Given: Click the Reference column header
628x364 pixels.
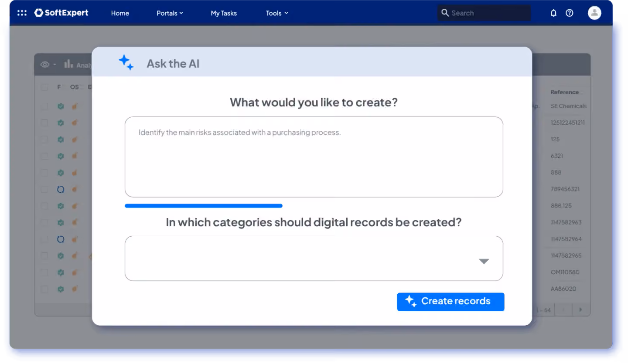Looking at the screenshot, I should click(564, 92).
